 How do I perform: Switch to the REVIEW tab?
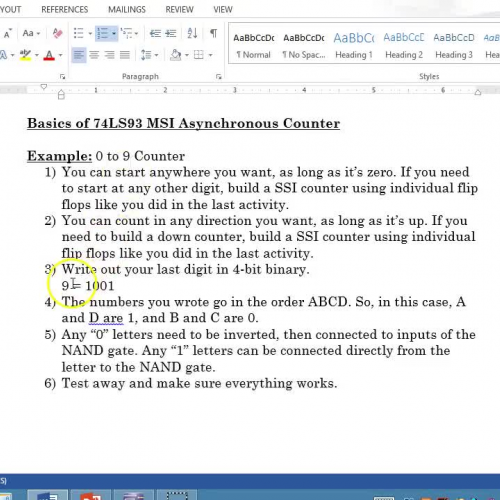179,10
